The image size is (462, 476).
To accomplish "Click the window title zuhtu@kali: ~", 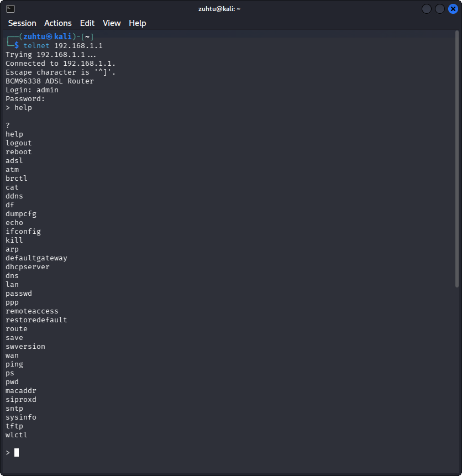I will 219,9.
